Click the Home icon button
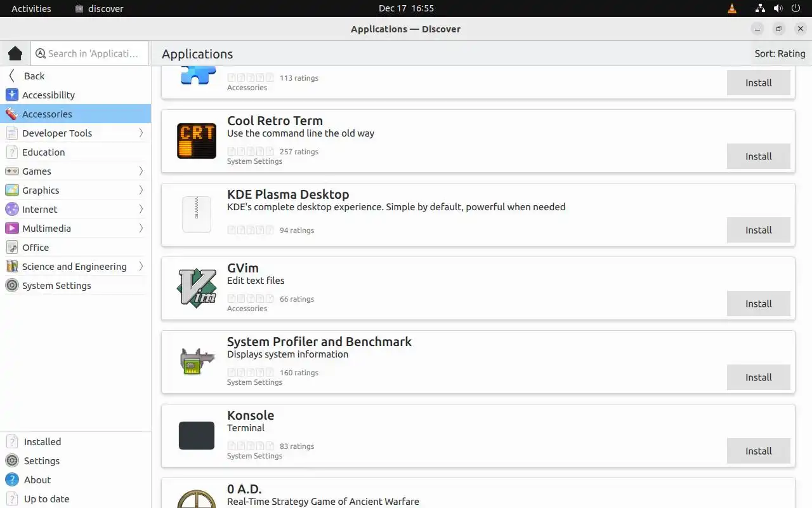 15,53
